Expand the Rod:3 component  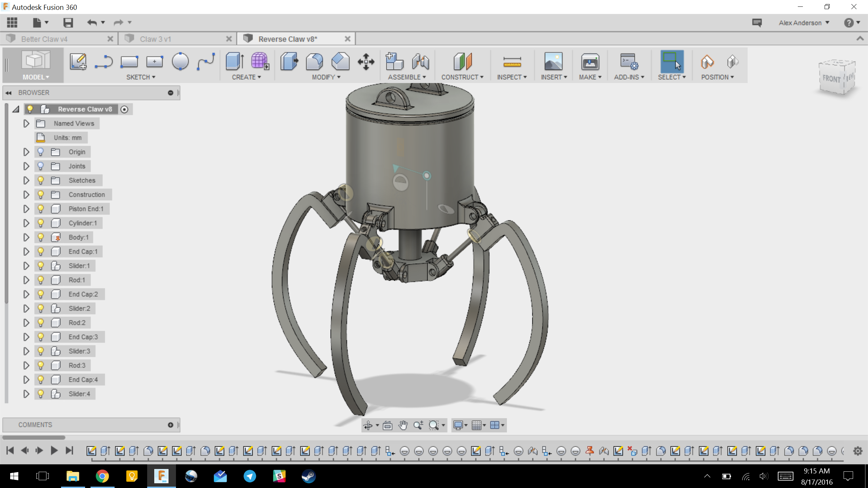point(26,365)
